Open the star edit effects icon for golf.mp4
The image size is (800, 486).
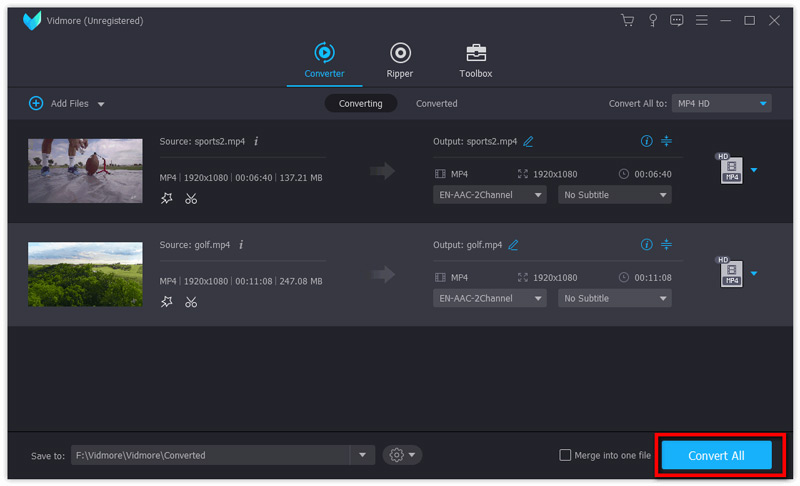[x=167, y=301]
